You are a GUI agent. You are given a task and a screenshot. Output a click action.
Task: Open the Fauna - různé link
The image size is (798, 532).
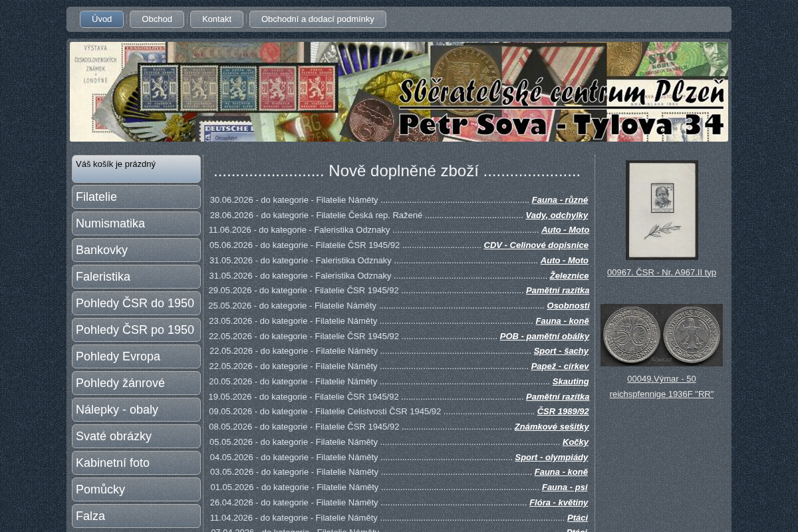pos(560,200)
